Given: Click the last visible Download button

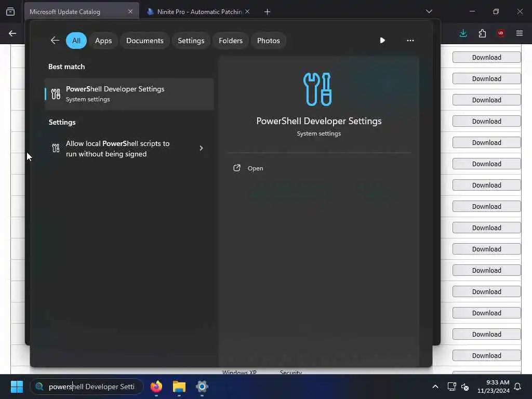Looking at the screenshot, I should 486,355.
